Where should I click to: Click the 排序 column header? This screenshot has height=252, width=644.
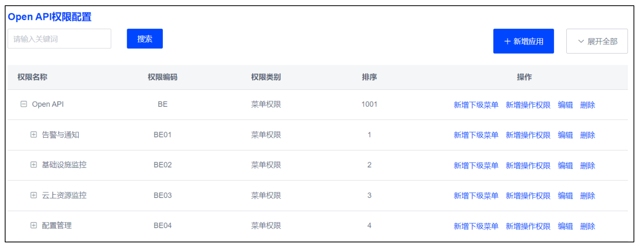coord(369,77)
